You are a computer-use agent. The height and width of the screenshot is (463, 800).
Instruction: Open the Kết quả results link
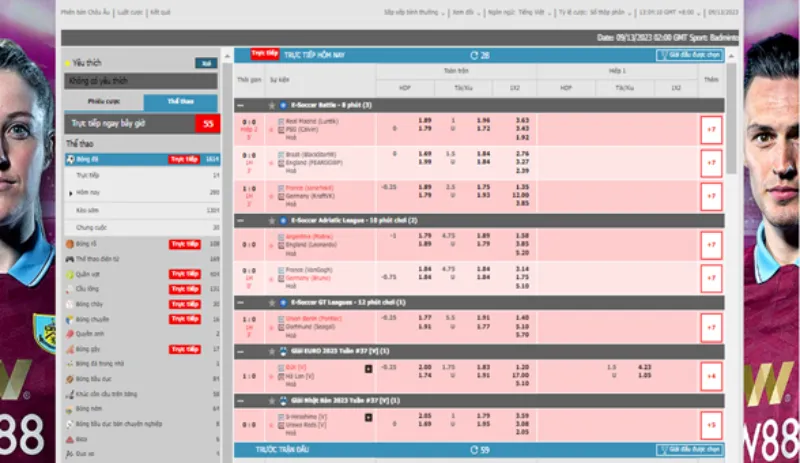pos(160,12)
